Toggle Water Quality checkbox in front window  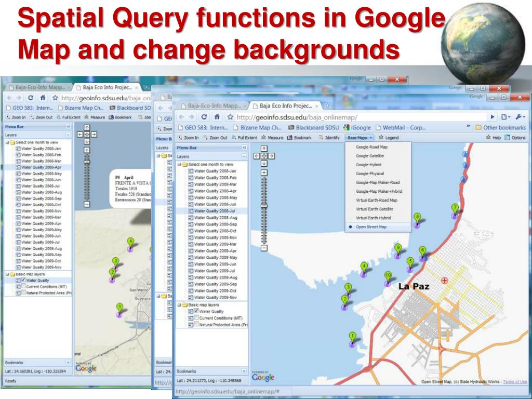pos(196,311)
